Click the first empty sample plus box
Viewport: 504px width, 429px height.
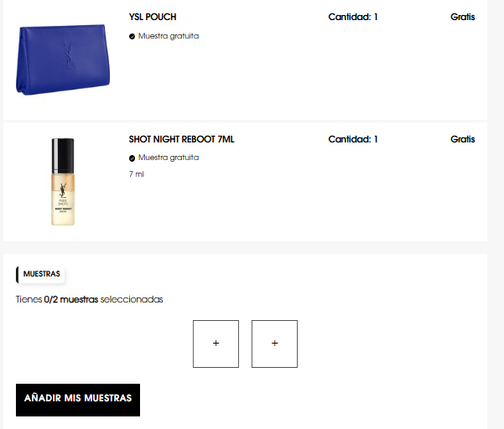click(216, 344)
